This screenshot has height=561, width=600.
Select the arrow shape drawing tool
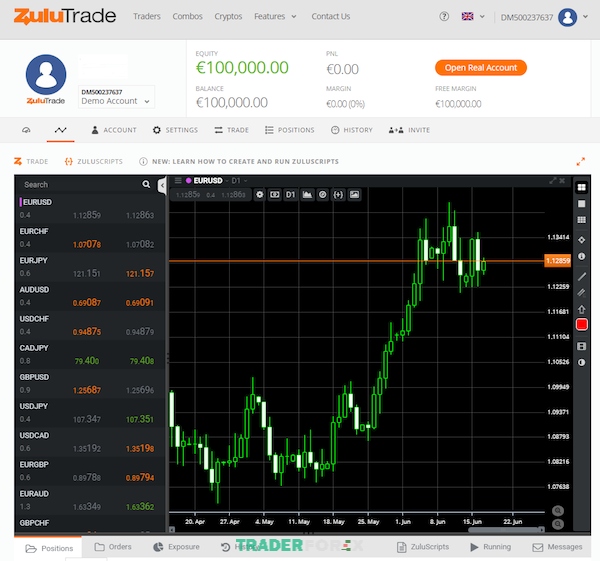click(581, 309)
